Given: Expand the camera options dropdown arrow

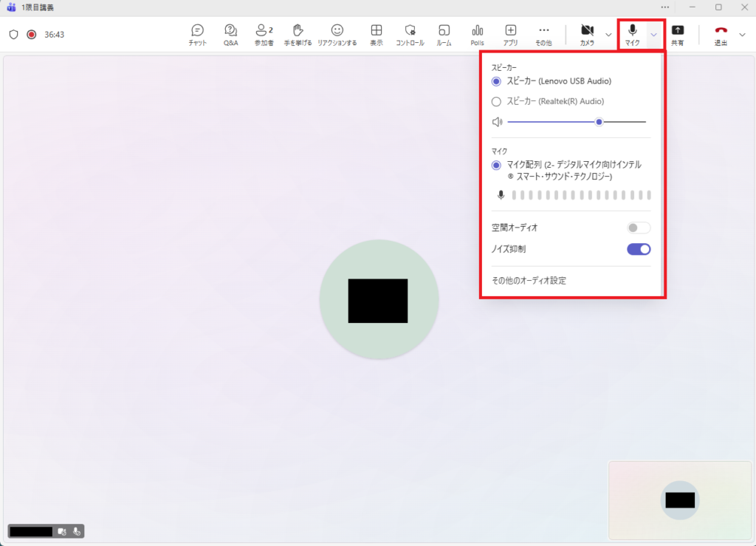Looking at the screenshot, I should pos(608,35).
